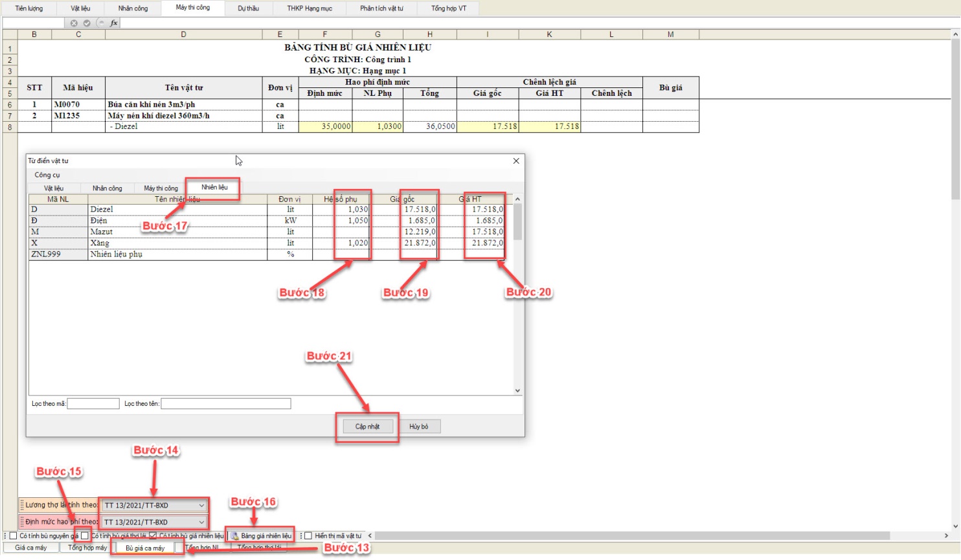Screen dimensions: 961x560
Task: Enable Có tính bù nguyên giá checkbox
Action: [x=13, y=535]
